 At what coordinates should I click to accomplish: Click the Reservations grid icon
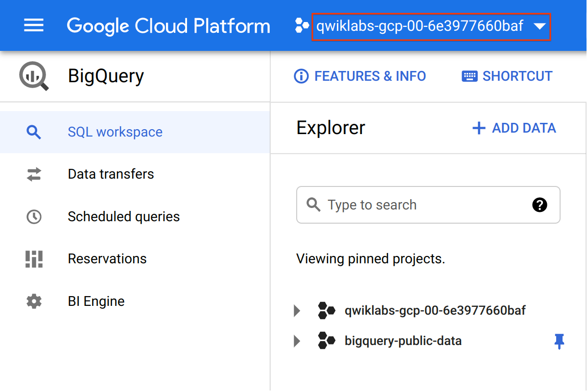coord(34,259)
